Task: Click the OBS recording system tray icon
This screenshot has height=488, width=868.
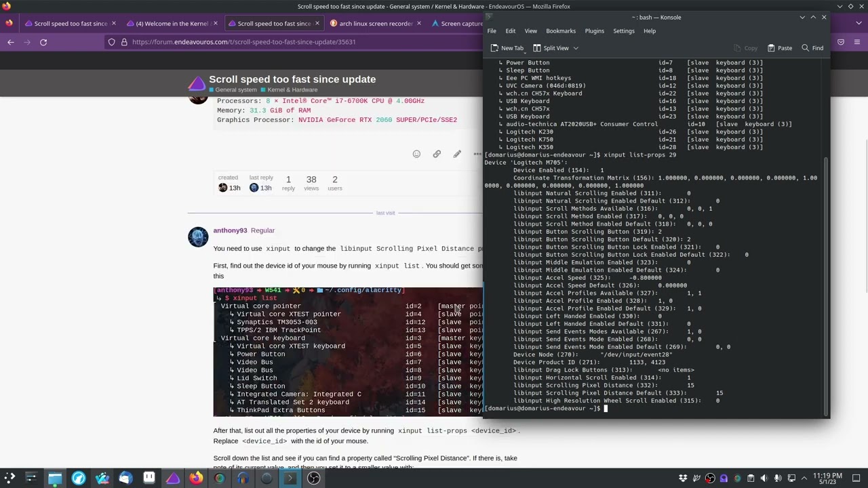Action: 710,479
